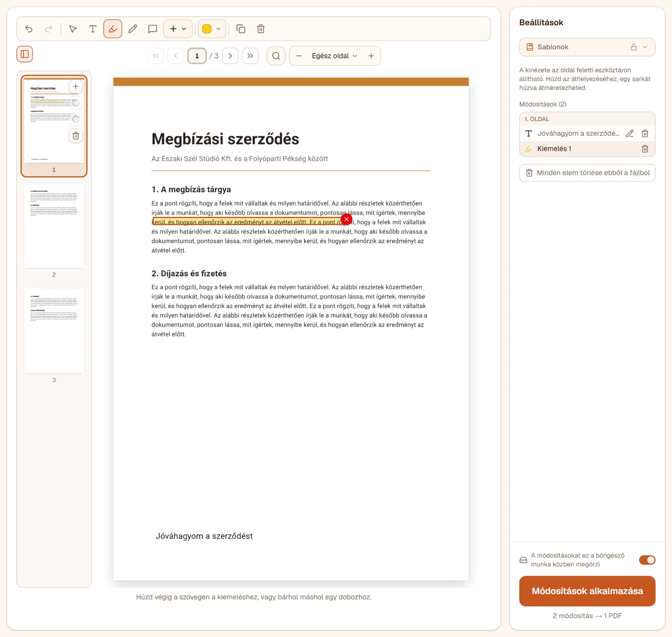This screenshot has width=672, height=637.
Task: Click the lock icon in Sablonok
Action: 634,47
